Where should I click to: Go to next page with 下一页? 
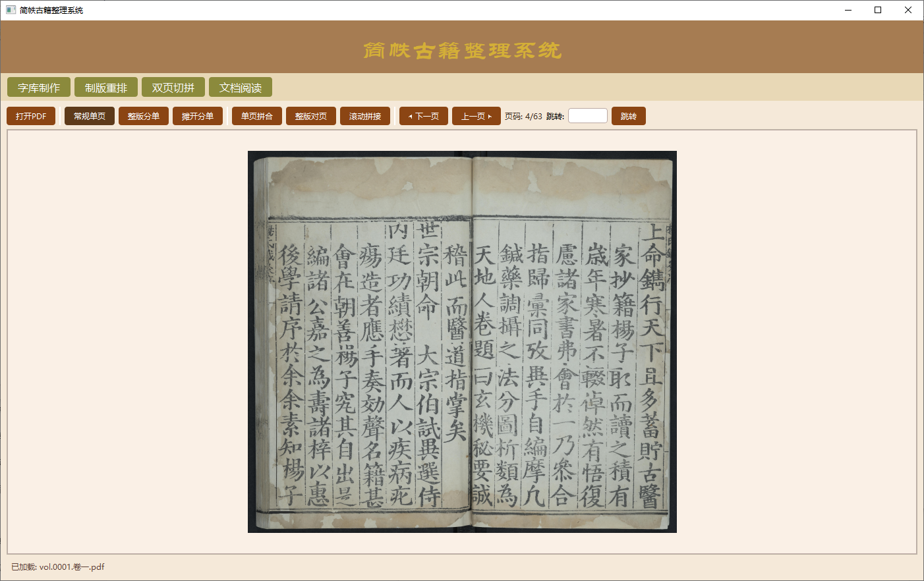coord(424,116)
